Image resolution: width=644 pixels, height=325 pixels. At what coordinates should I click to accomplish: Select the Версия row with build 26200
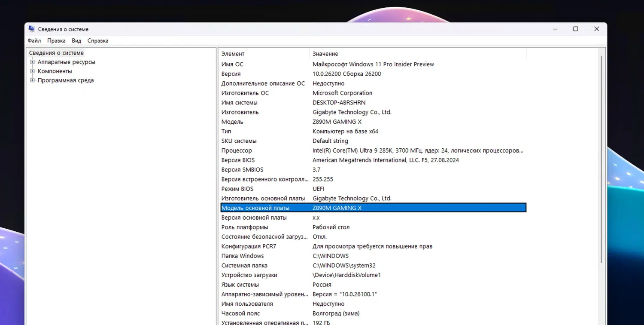click(x=373, y=74)
